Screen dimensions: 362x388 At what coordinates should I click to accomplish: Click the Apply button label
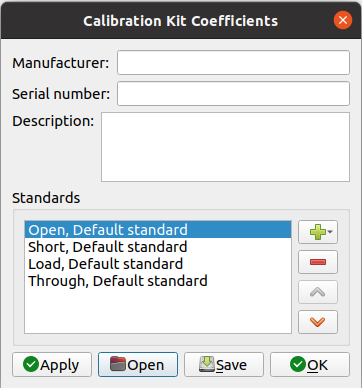tap(60, 365)
